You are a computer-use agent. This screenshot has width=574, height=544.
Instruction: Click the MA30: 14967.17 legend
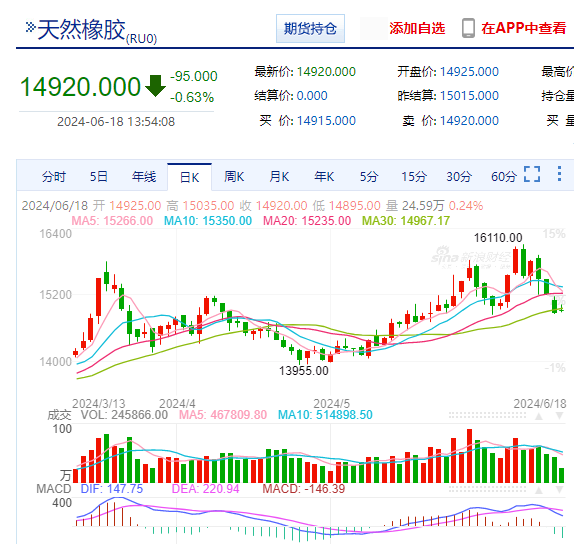(406, 221)
